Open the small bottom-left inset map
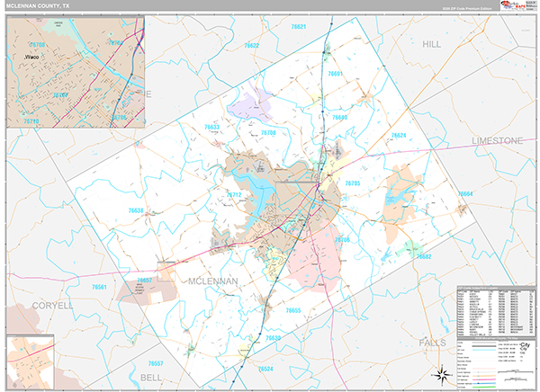 click(x=31, y=362)
